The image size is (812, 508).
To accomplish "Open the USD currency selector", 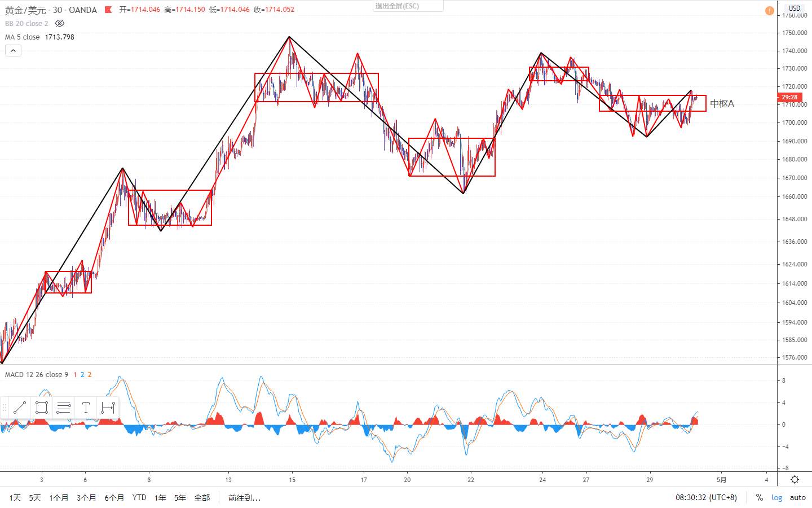I will pos(794,8).
